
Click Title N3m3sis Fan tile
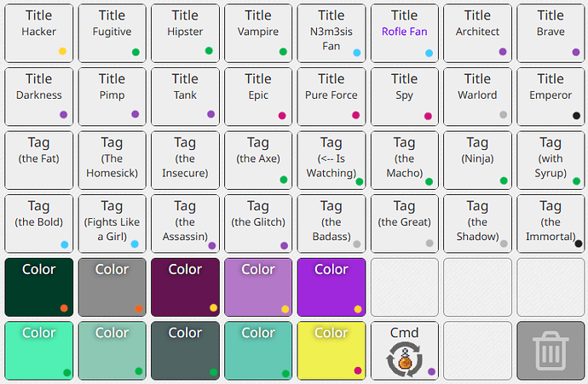click(331, 33)
